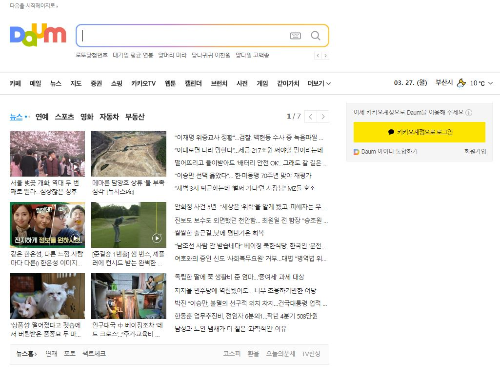Select the 뉴스 content tab
The image size is (500, 368).
pyautogui.click(x=16, y=117)
